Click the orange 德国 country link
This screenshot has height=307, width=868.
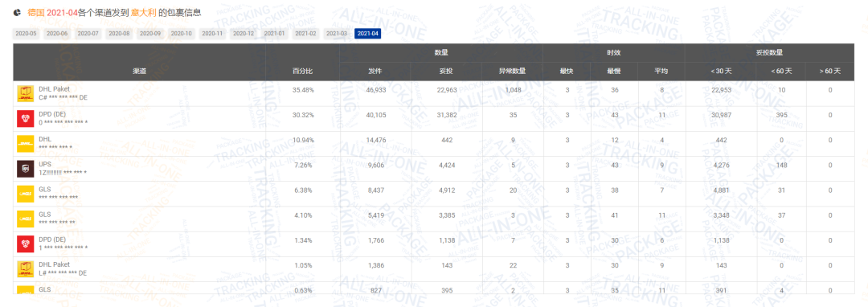click(x=36, y=11)
